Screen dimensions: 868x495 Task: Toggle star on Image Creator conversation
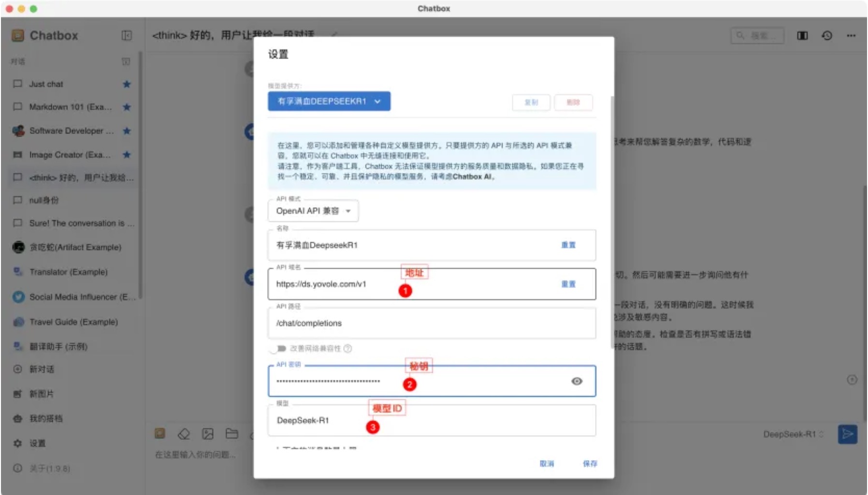point(127,155)
